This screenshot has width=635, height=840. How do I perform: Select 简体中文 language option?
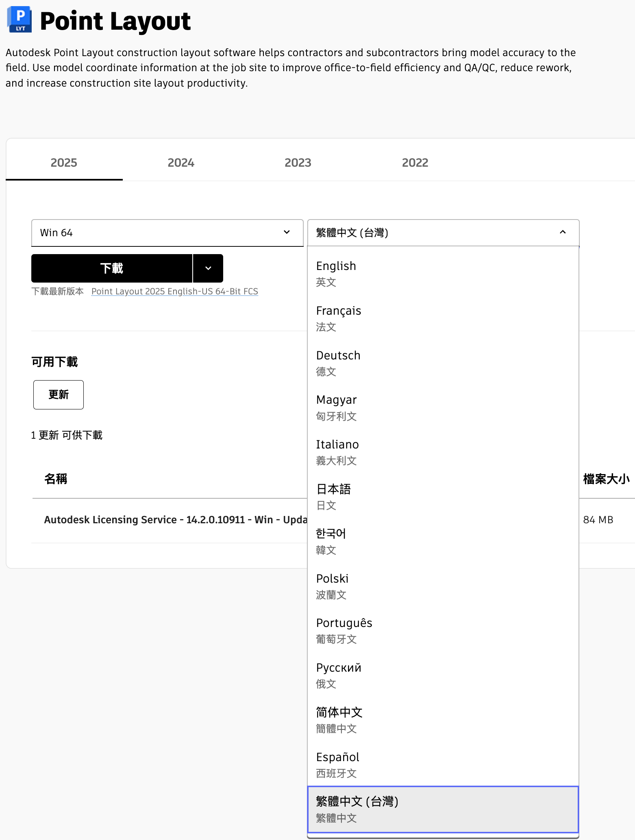click(x=443, y=720)
